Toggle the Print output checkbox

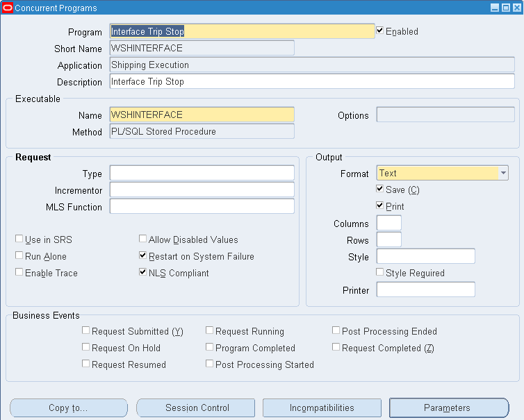(x=379, y=205)
